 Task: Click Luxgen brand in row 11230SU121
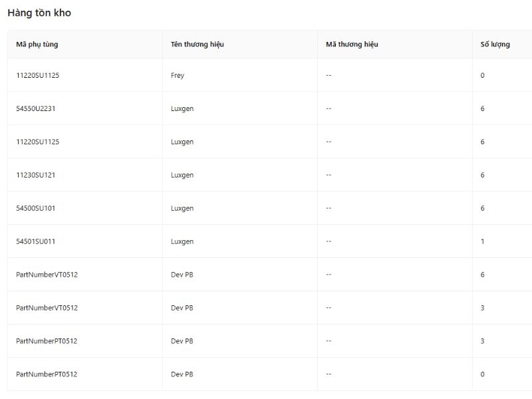point(182,175)
